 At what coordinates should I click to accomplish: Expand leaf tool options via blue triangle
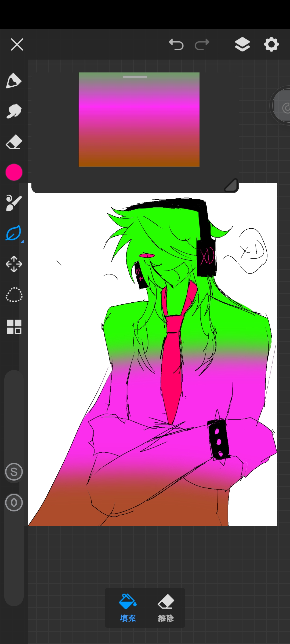pos(22,242)
